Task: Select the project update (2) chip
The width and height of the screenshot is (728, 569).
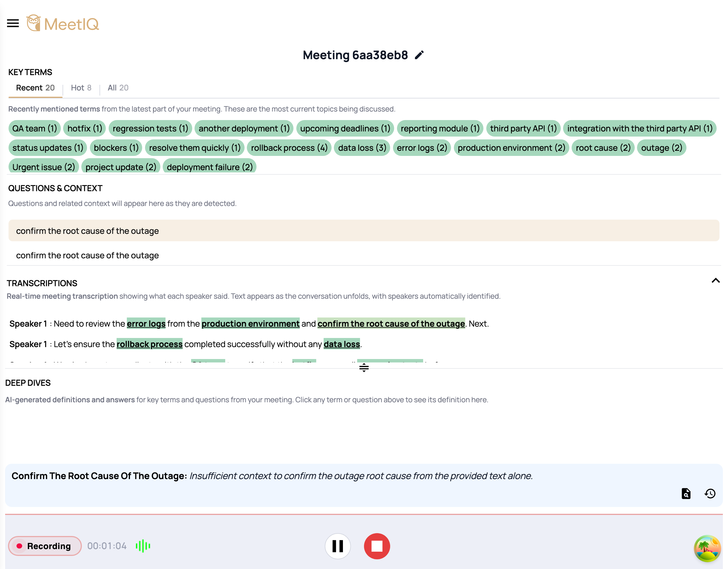Action: pyautogui.click(x=121, y=166)
